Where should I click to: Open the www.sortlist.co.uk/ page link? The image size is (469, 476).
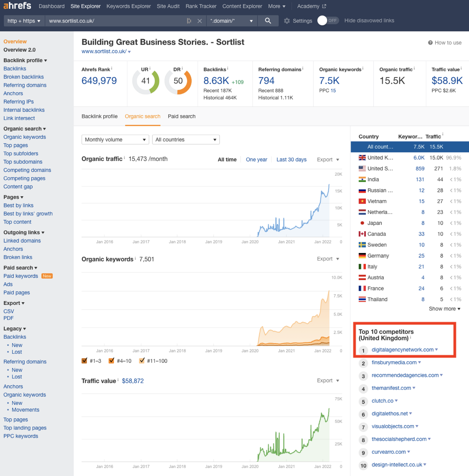(104, 51)
